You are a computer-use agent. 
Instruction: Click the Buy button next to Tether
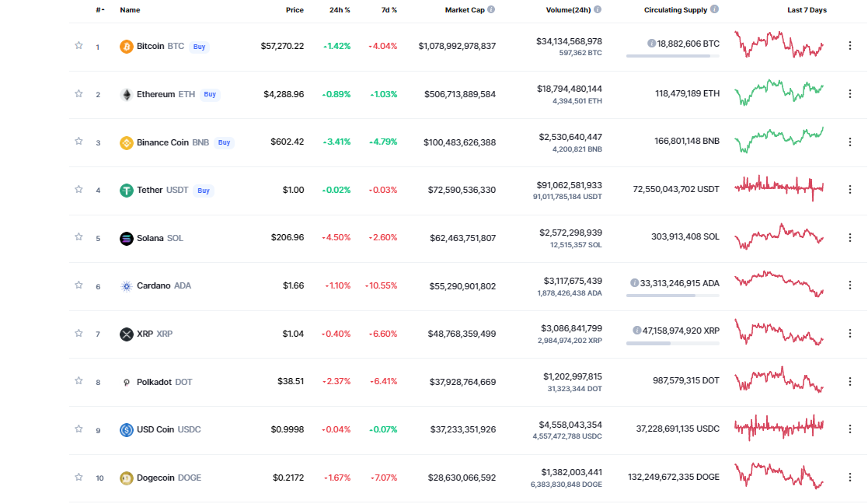tap(204, 191)
